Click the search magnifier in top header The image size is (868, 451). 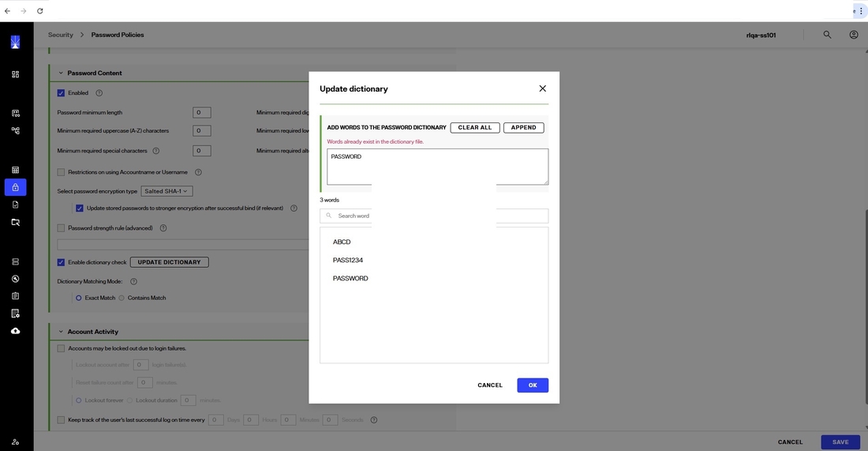click(827, 34)
